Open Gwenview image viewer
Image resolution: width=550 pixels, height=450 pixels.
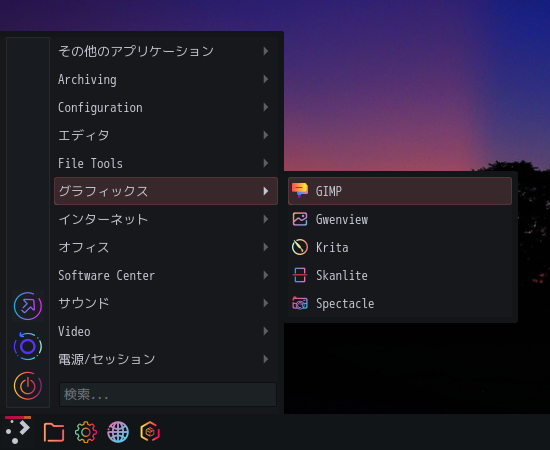pos(400,219)
